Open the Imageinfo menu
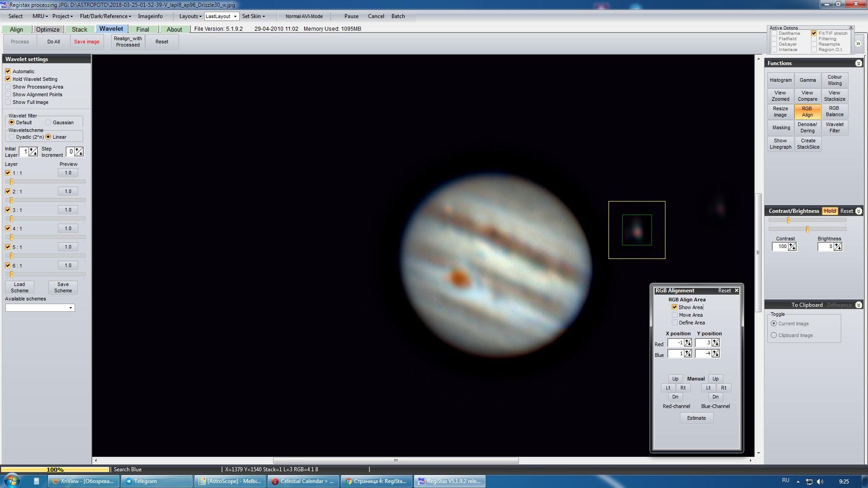Viewport: 868px width, 488px height. pyautogui.click(x=150, y=16)
